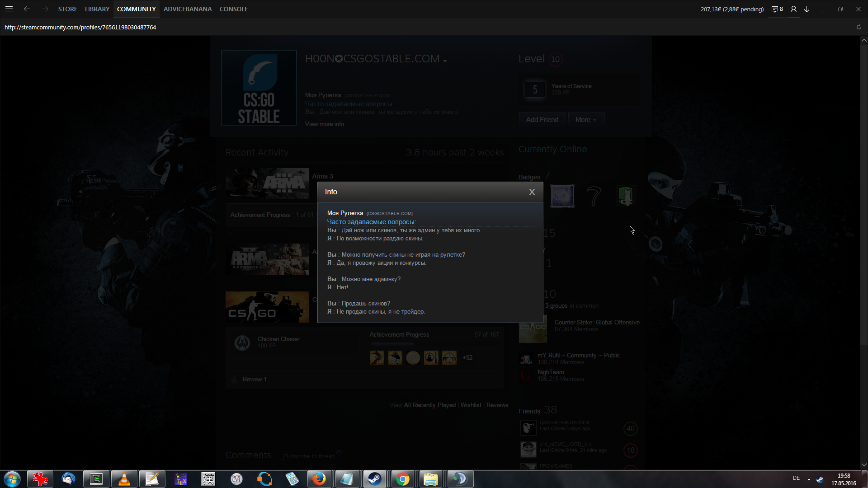Click the back navigation arrow

[x=27, y=9]
